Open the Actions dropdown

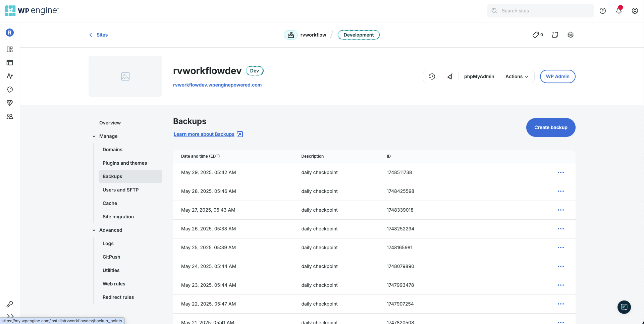coord(517,76)
